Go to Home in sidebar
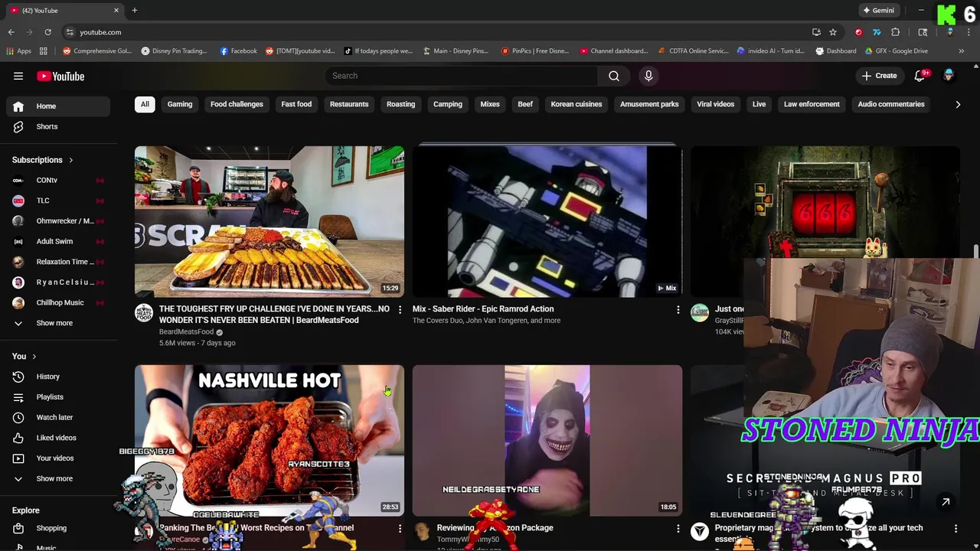Screen dimensions: 980x551 (58, 106)
